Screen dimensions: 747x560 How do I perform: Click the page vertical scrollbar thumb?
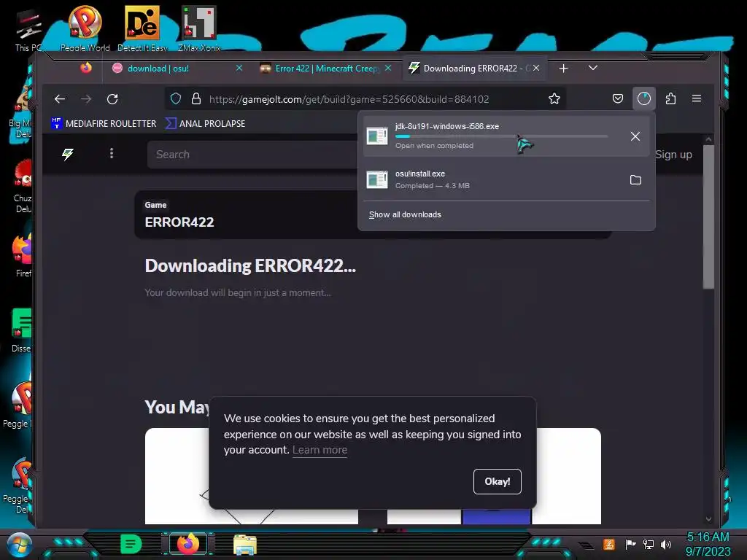tap(708, 217)
